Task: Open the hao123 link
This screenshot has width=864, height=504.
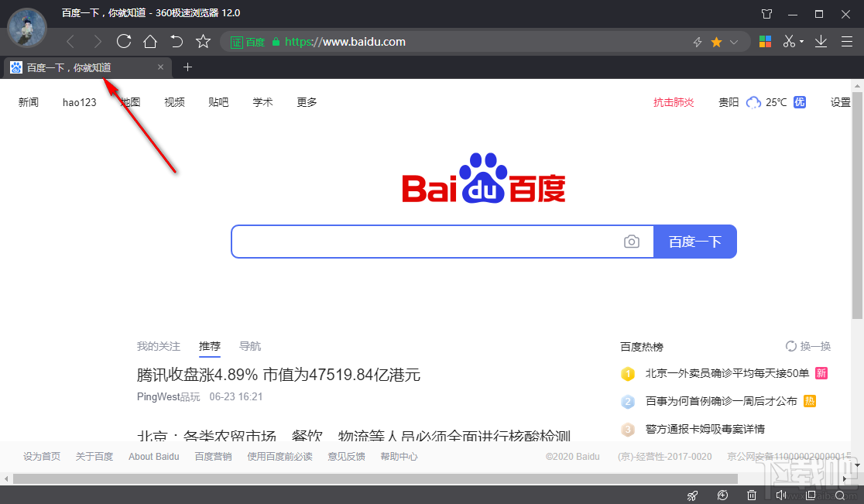Action: [78, 101]
